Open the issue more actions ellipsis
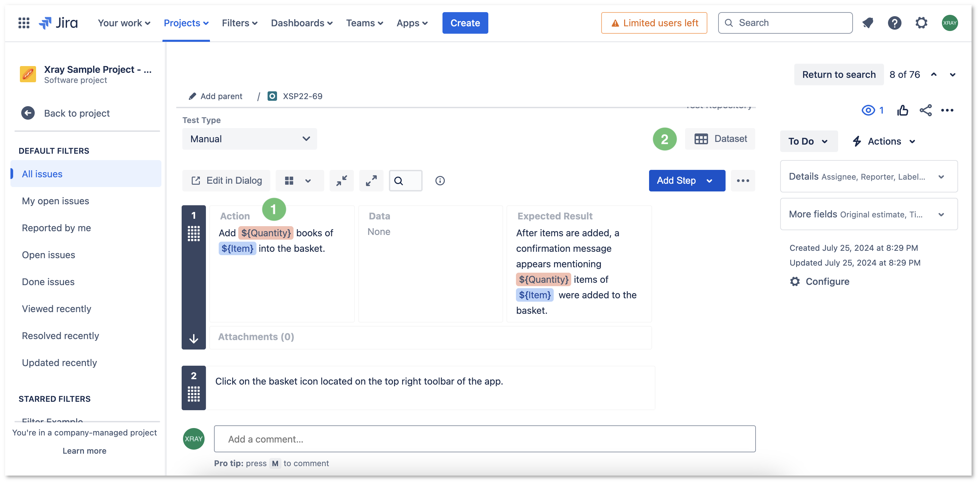The image size is (980, 484). tap(947, 110)
